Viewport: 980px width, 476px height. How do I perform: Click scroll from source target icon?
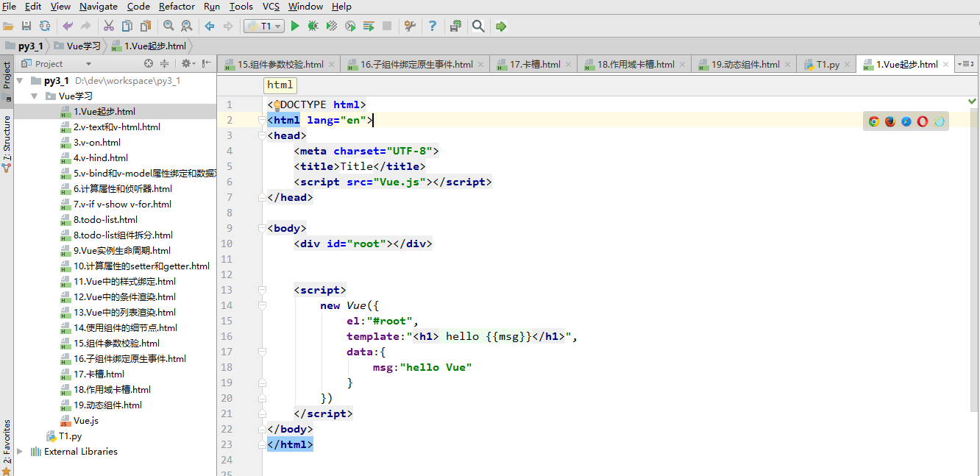click(149, 64)
